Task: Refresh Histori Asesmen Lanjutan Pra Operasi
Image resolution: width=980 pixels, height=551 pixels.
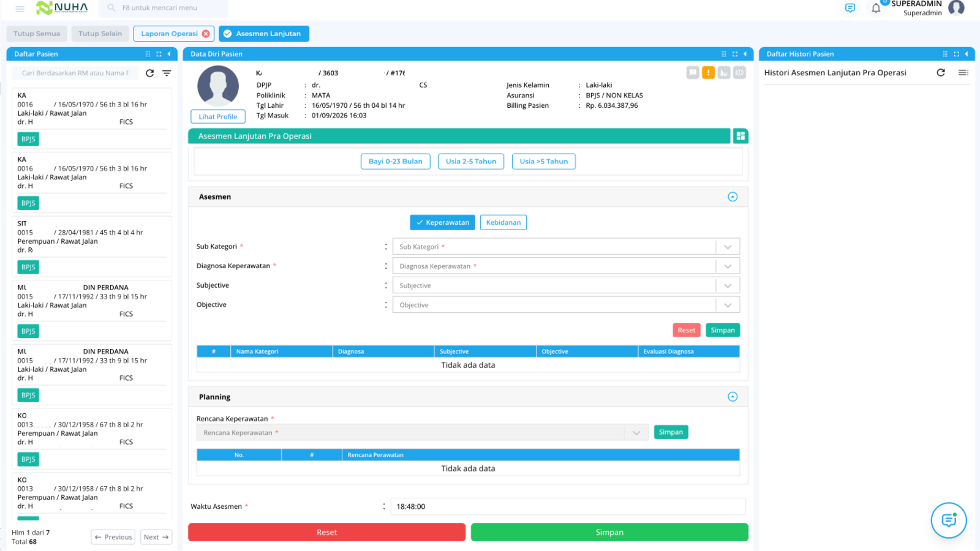Action: (x=941, y=72)
